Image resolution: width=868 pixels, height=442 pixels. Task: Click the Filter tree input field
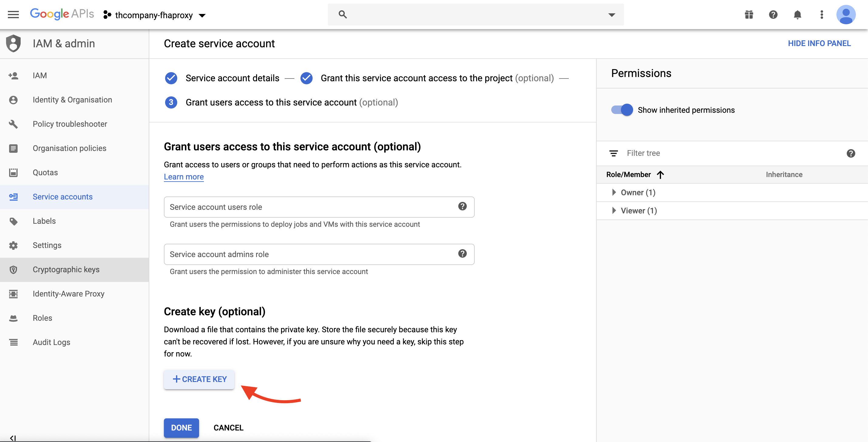point(731,153)
